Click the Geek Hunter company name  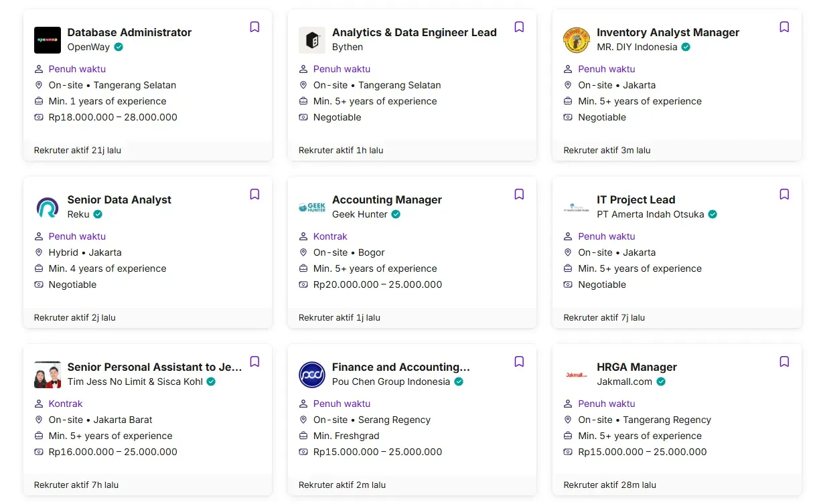pyautogui.click(x=360, y=214)
